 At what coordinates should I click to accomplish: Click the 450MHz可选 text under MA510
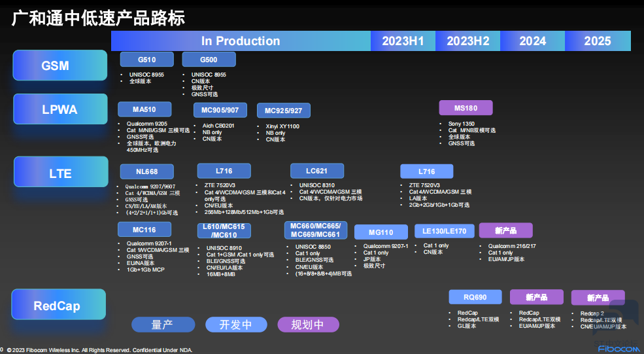(x=142, y=150)
